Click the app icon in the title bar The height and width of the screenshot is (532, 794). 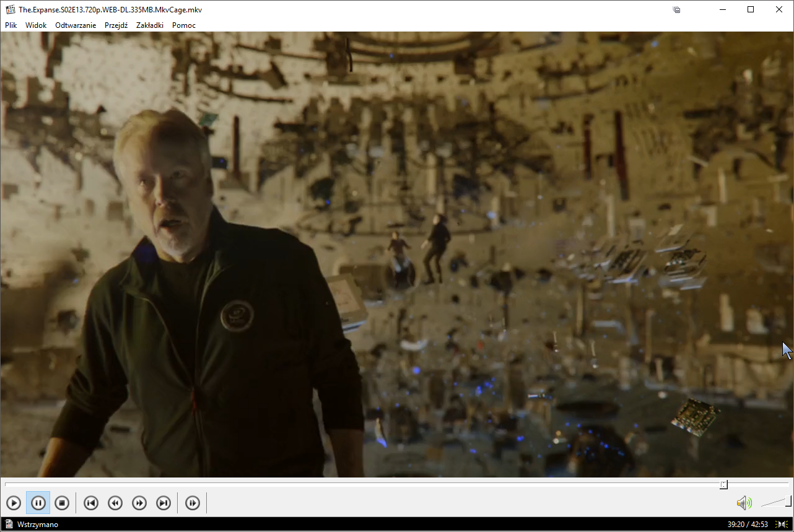pyautogui.click(x=9, y=9)
